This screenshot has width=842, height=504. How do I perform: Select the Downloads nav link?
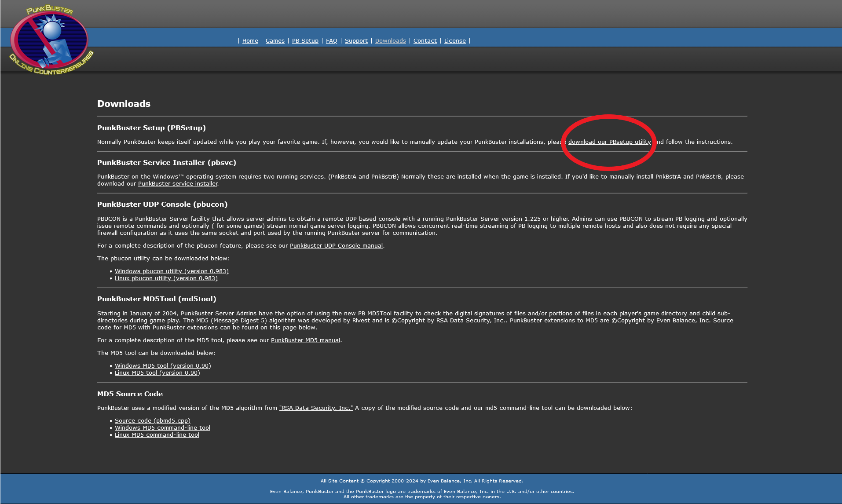pos(391,41)
